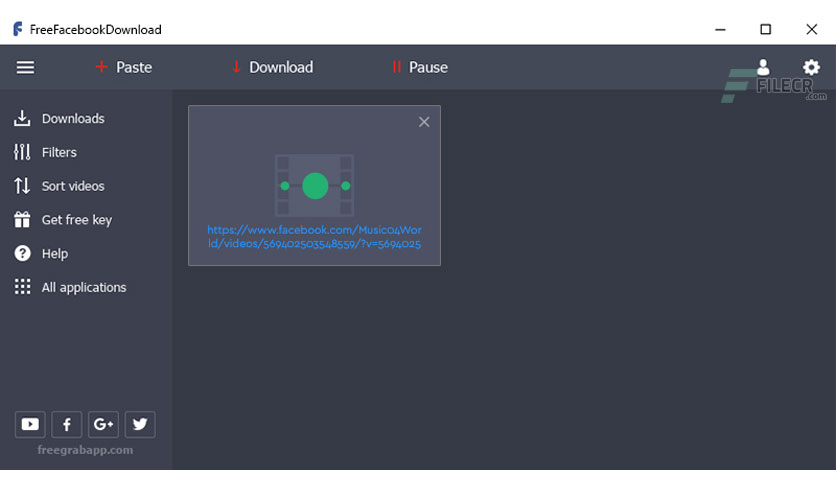836x484 pixels.
Task: Visit freegrabapp.com link
Action: [x=85, y=450]
